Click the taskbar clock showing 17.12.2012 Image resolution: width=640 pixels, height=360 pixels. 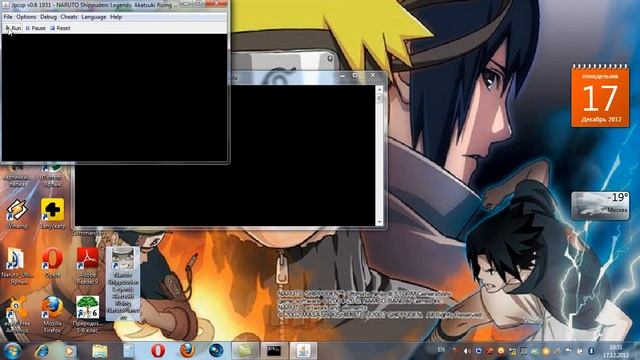click(x=616, y=351)
